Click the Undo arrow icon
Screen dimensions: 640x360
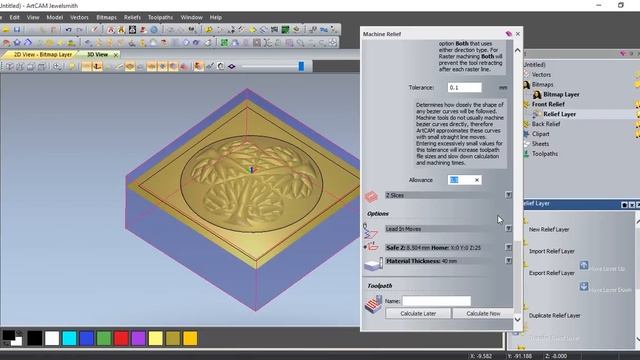tap(68, 29)
